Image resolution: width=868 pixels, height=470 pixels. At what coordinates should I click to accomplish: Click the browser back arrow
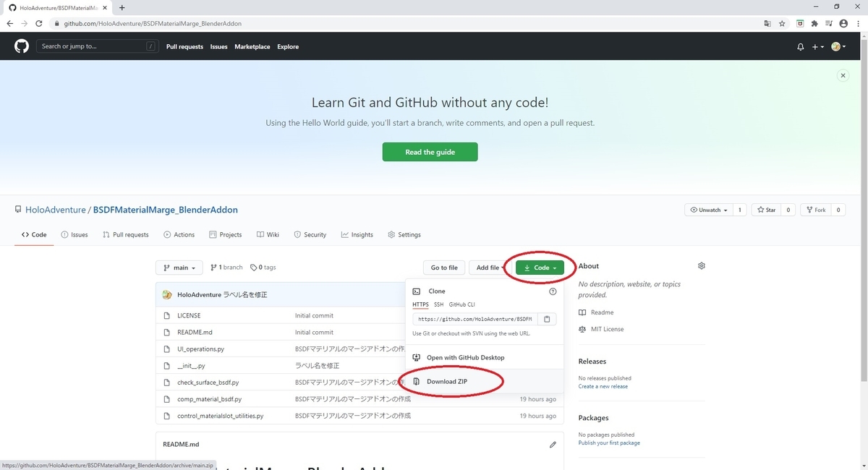click(9, 23)
